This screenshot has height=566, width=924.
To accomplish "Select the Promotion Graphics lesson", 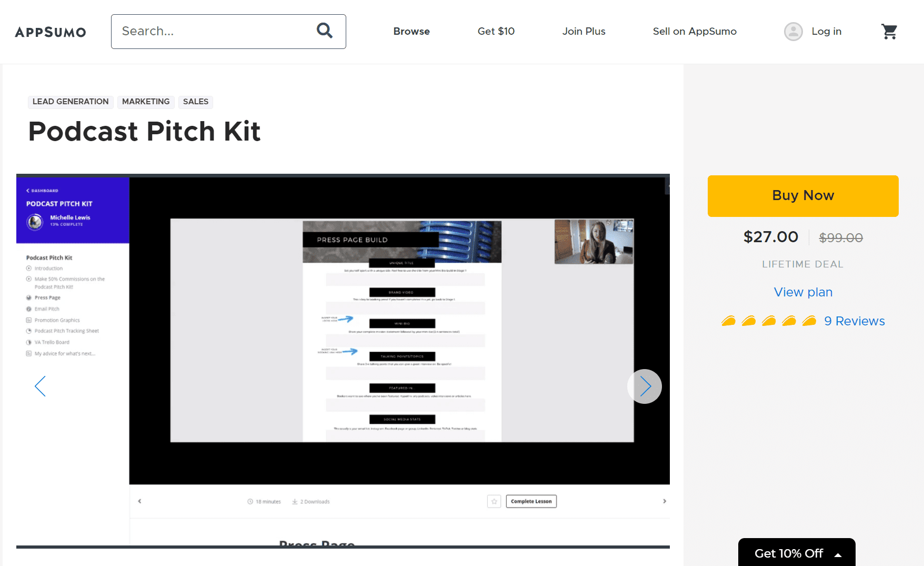I will 53,320.
